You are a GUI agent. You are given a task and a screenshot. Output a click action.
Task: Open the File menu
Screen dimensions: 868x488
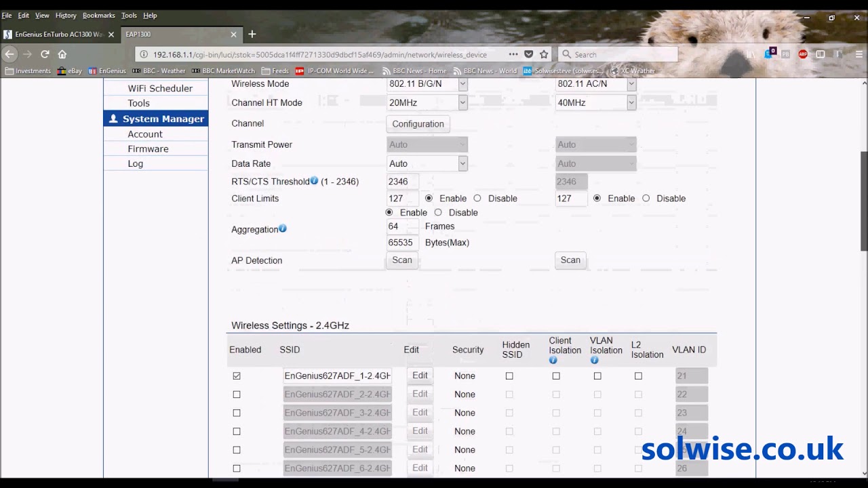pos(7,15)
